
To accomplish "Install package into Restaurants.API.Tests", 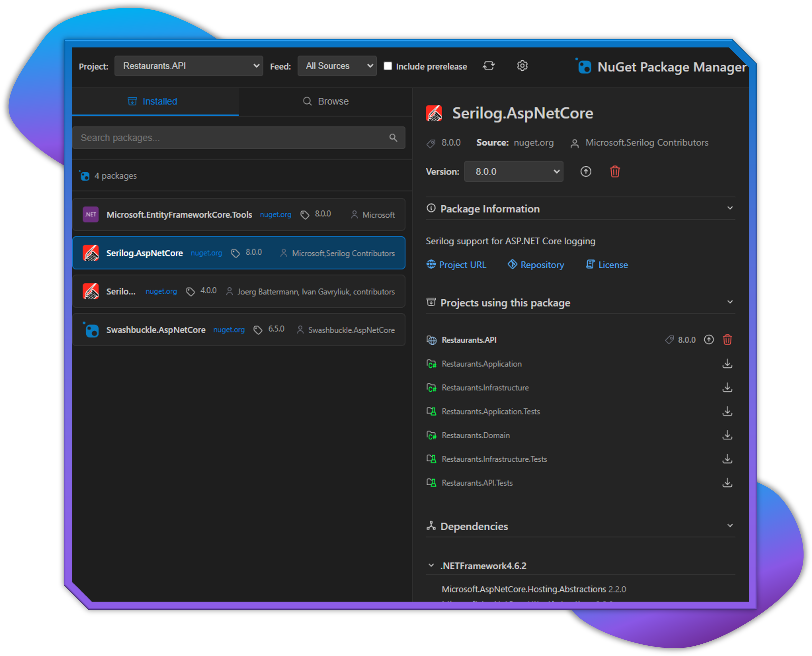I will pos(727,483).
